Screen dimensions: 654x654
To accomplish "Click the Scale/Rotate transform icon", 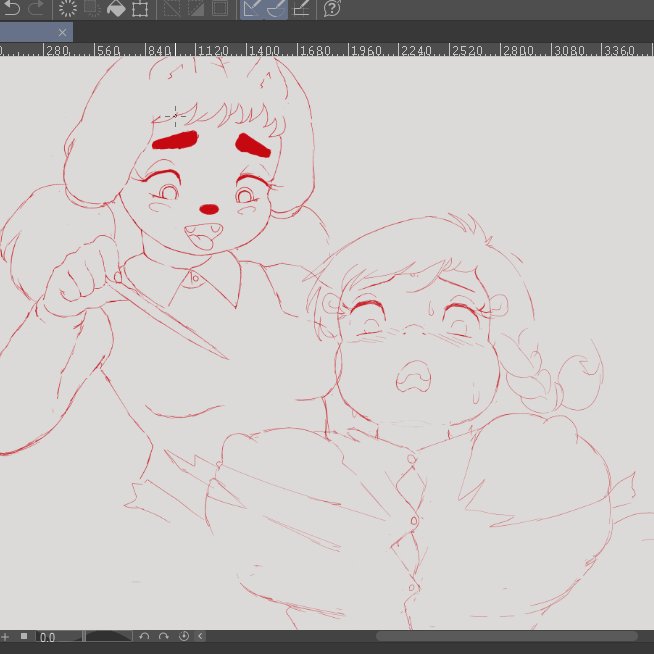I will coord(140,9).
